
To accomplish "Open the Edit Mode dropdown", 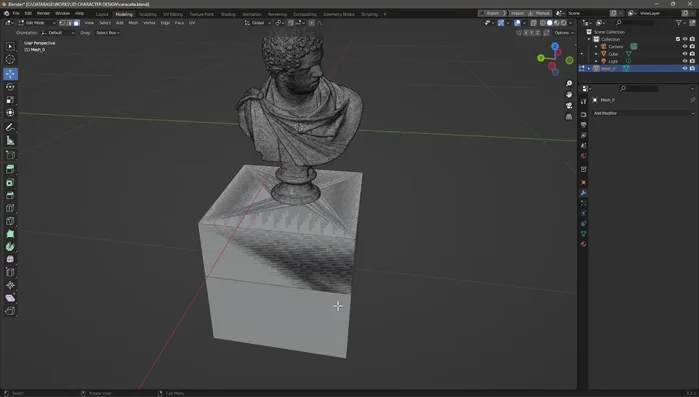I will [37, 23].
